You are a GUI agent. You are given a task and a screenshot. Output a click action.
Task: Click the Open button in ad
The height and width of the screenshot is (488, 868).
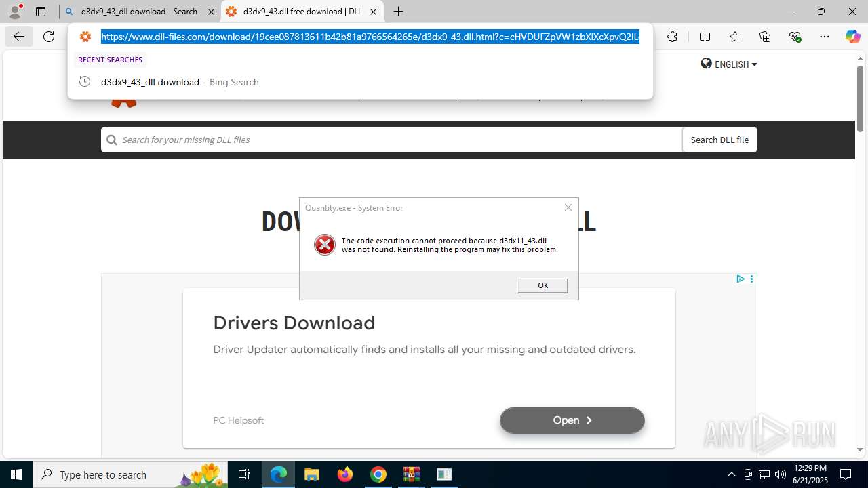pyautogui.click(x=572, y=420)
